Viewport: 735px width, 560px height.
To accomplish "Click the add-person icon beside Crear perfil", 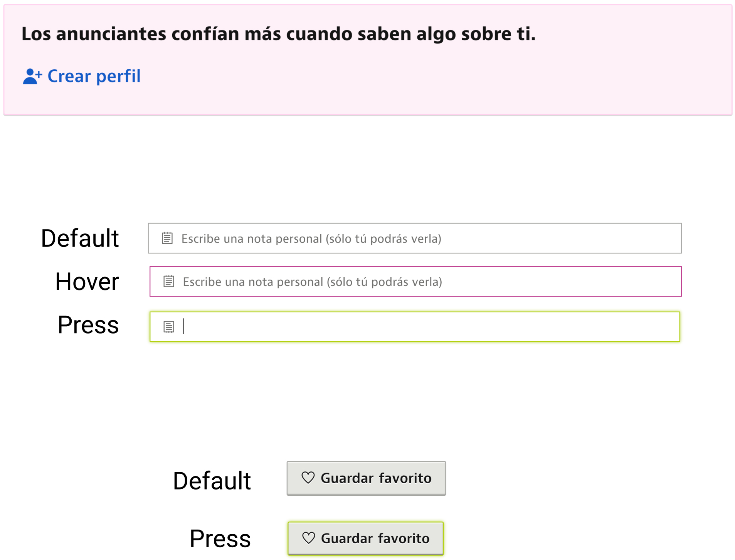I will click(x=32, y=76).
